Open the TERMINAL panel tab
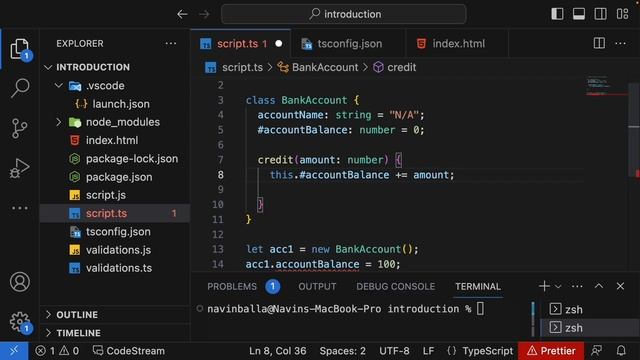This screenshot has width=640, height=360. pyautogui.click(x=478, y=287)
